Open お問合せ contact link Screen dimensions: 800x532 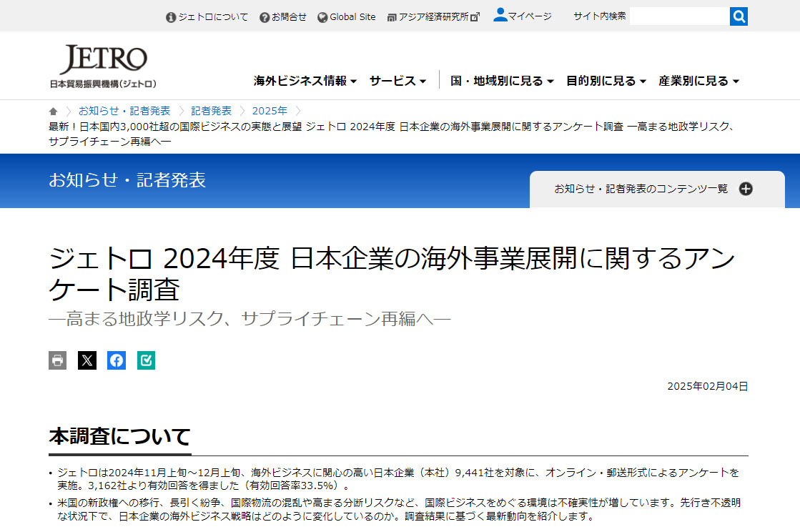click(282, 17)
